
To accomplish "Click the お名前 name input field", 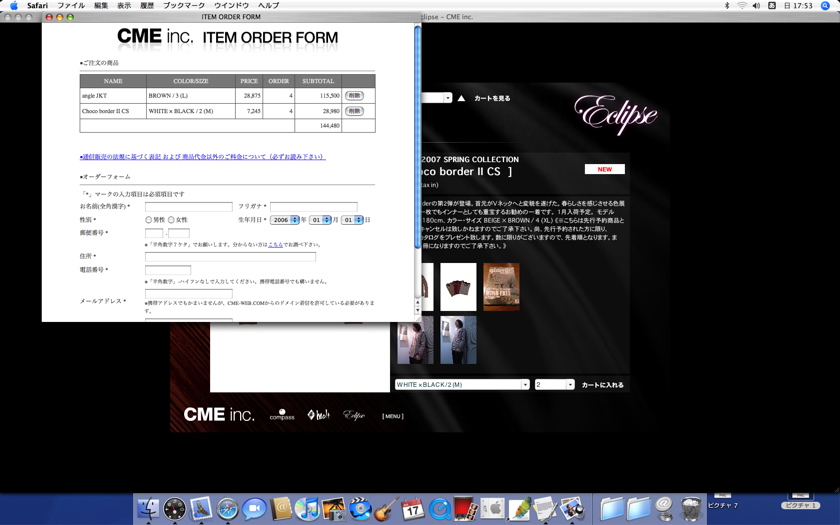I will tap(189, 207).
